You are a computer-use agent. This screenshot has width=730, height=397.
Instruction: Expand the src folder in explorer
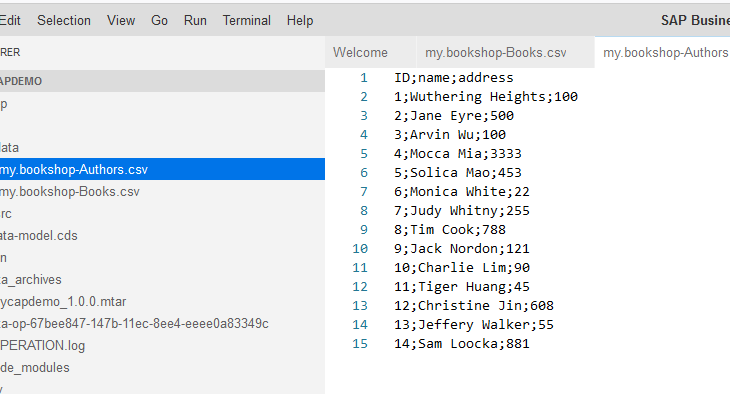tap(162, 214)
